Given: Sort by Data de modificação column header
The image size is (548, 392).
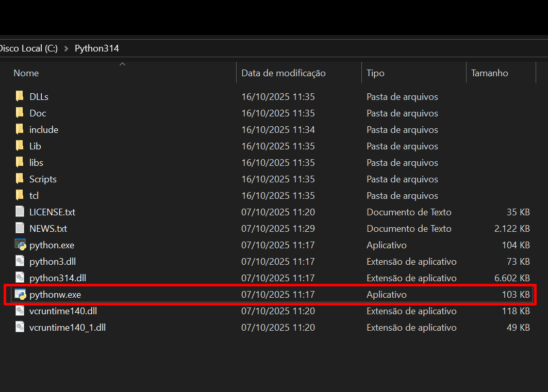Looking at the screenshot, I should pos(284,73).
